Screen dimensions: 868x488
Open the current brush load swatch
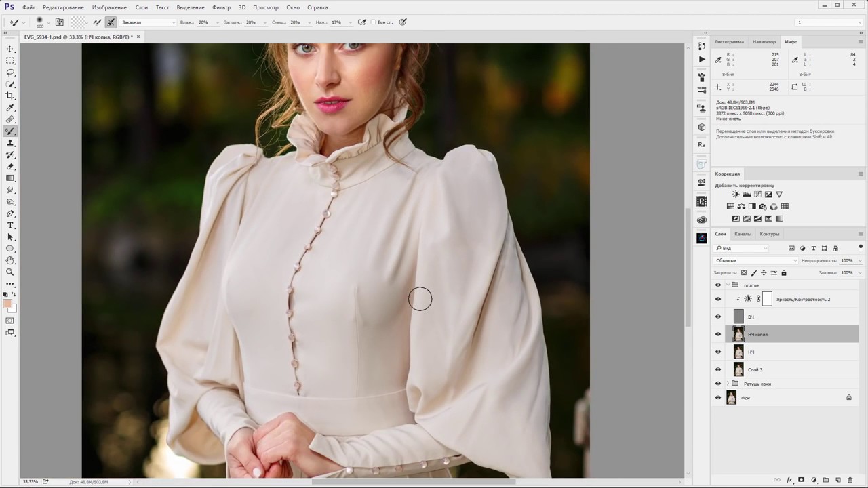click(x=79, y=22)
